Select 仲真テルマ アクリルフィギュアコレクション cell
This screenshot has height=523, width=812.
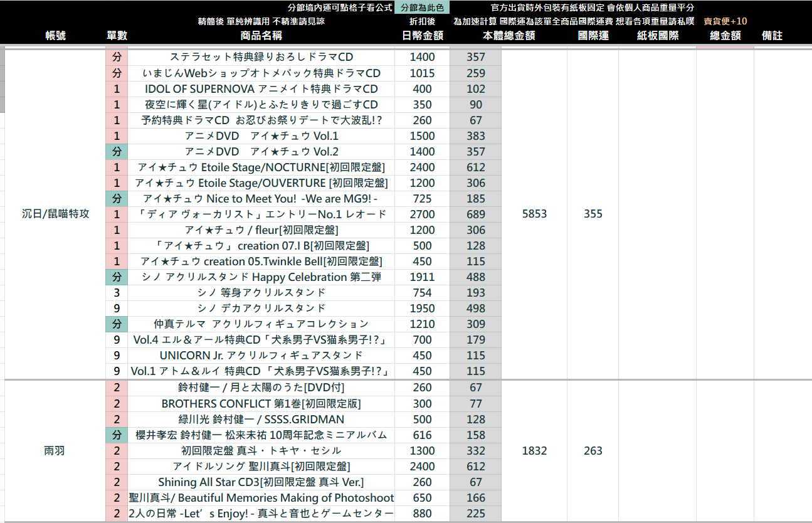click(261, 324)
